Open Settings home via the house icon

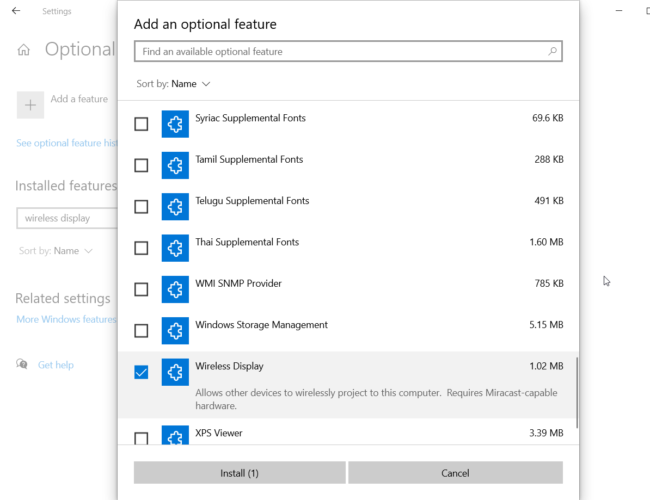pyautogui.click(x=24, y=50)
